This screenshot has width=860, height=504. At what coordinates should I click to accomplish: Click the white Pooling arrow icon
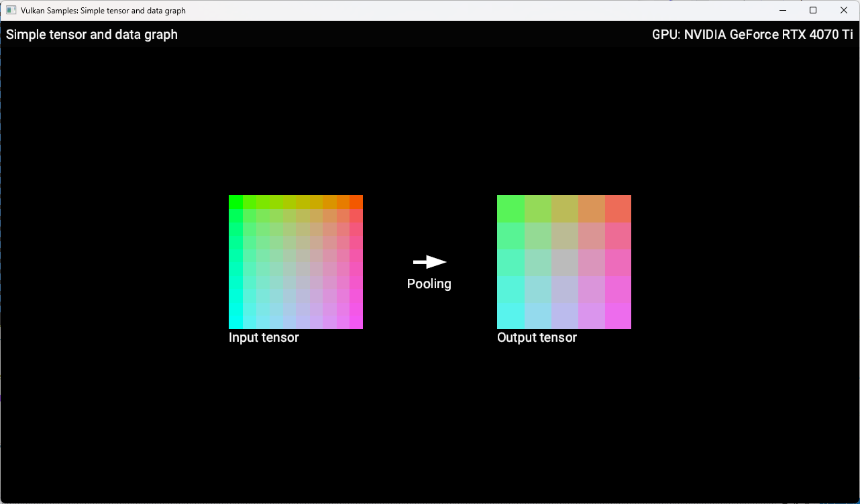pyautogui.click(x=429, y=262)
